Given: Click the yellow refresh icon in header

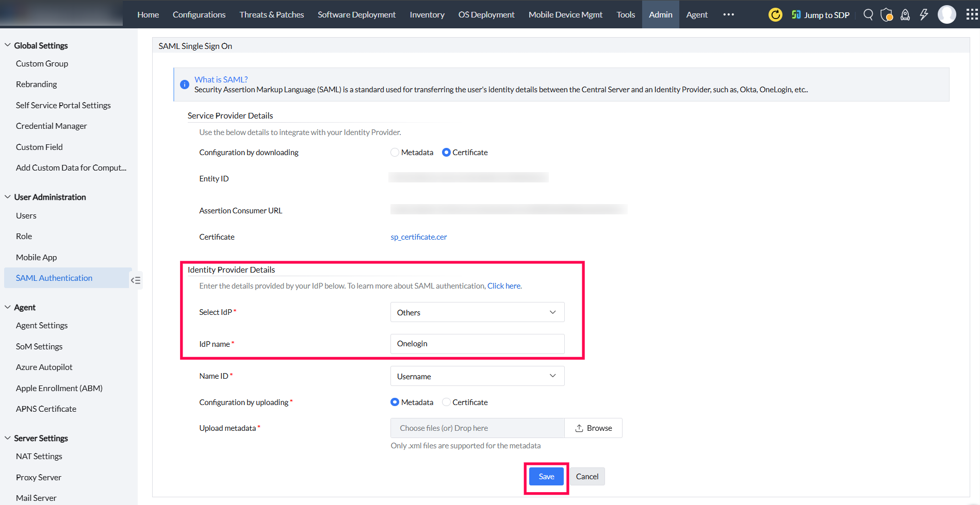Looking at the screenshot, I should click(775, 14).
